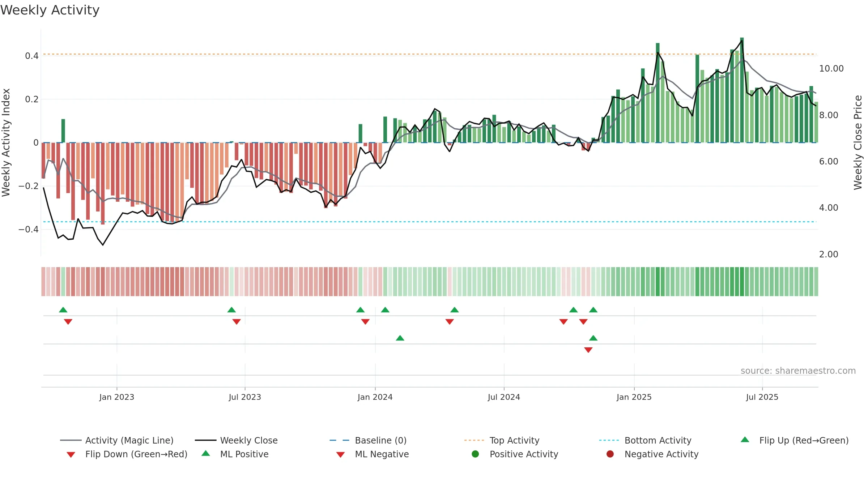Click the ML Negative red triangle near late 2024
Image resolution: width=868 pixels, height=488 pixels.
(x=588, y=350)
